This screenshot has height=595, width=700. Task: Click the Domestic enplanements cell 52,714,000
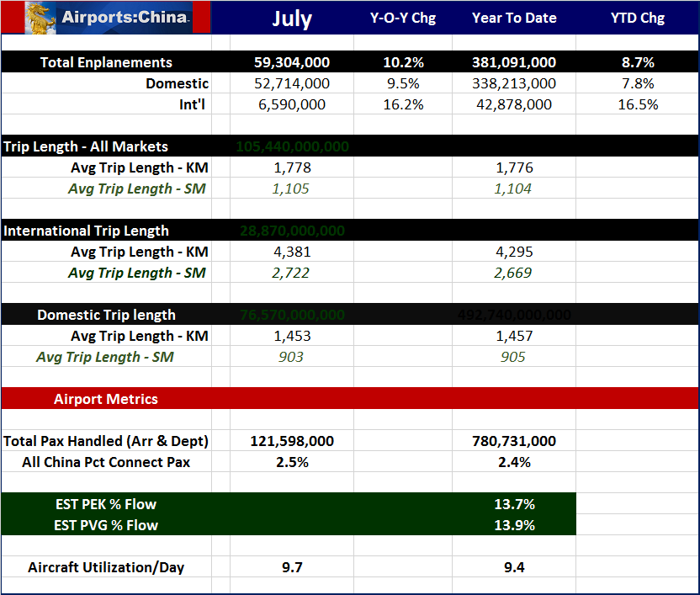pyautogui.click(x=292, y=83)
